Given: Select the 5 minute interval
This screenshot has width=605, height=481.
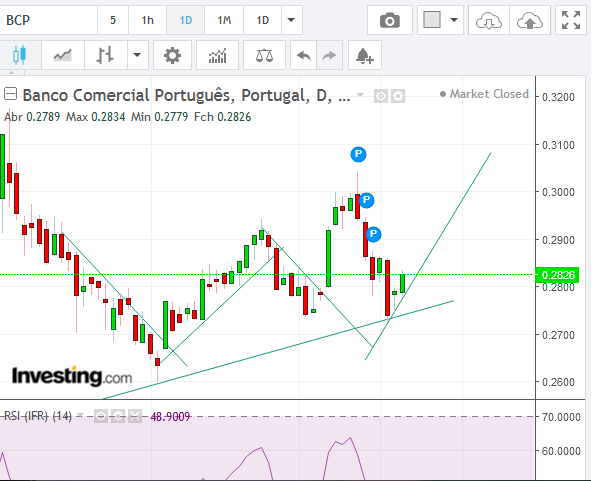Looking at the screenshot, I should click(113, 20).
